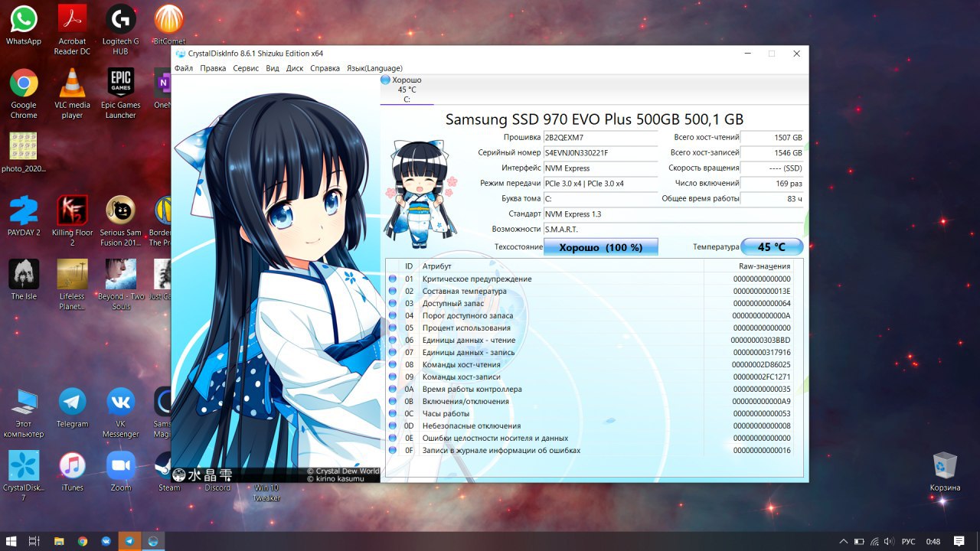
Task: Open the Файл menu
Action: [x=184, y=68]
